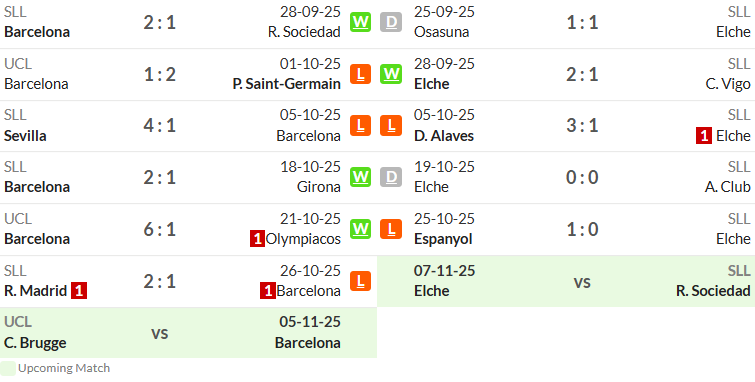Click the L badge for P. Saint-Germain match
Screen dimensions: 755x382
360,74
